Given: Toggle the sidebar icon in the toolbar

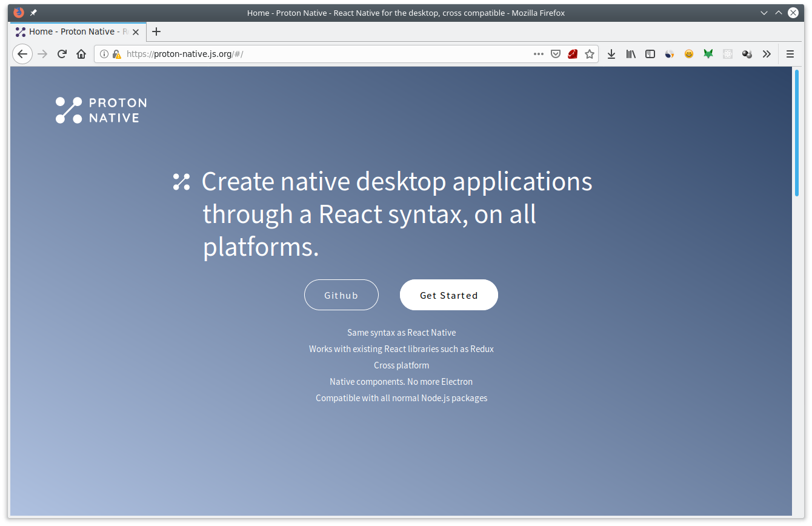Looking at the screenshot, I should (x=650, y=54).
